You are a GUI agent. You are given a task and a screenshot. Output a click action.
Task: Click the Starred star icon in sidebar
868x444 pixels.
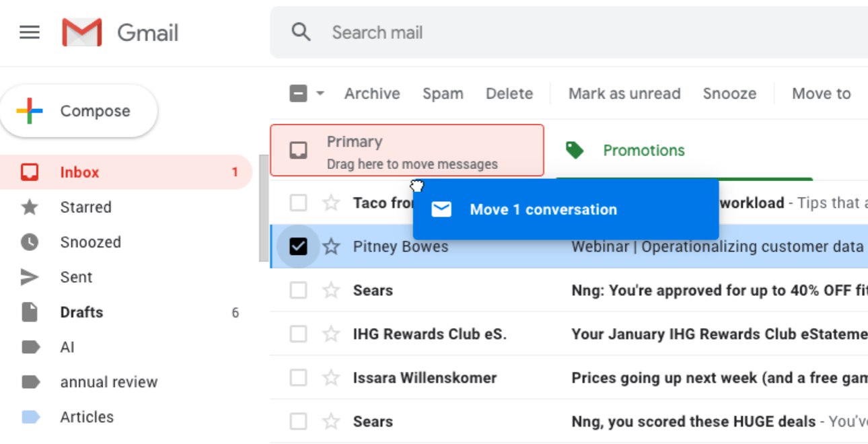pyautogui.click(x=30, y=207)
